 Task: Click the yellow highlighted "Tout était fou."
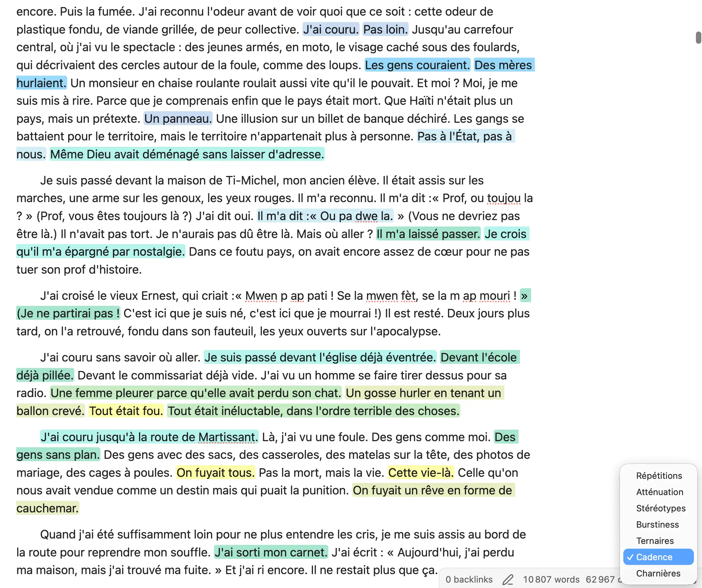(x=126, y=411)
